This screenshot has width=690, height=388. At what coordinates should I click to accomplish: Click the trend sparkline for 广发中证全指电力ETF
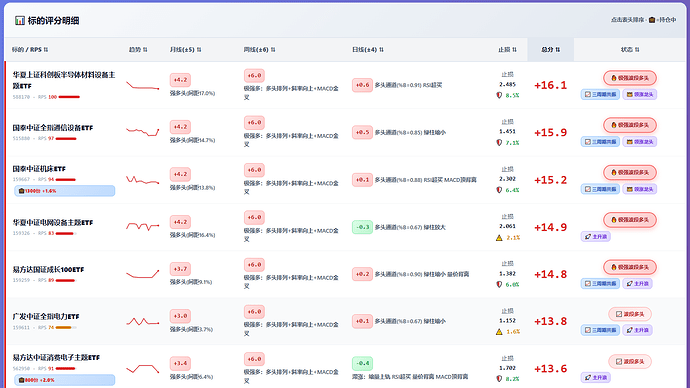tap(143, 322)
